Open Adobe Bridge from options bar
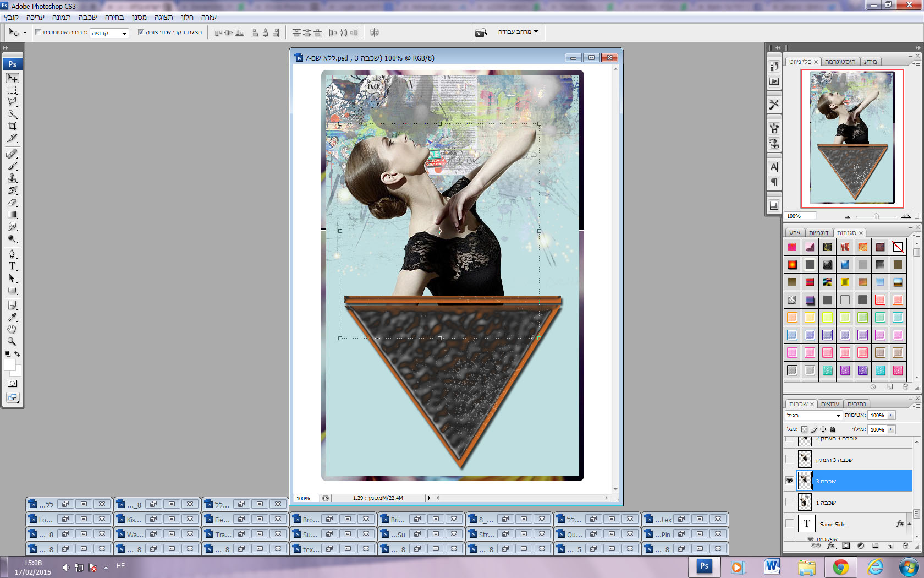 481,32
